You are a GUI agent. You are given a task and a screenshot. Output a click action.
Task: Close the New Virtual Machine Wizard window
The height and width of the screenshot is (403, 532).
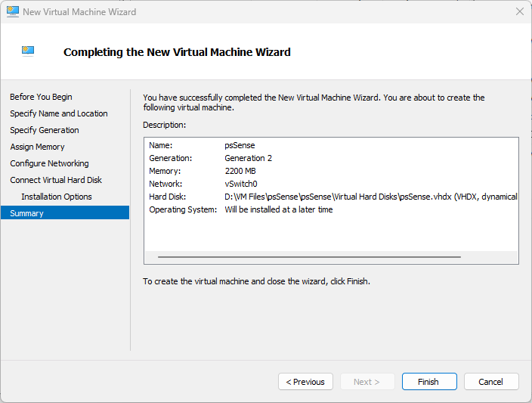(x=519, y=12)
